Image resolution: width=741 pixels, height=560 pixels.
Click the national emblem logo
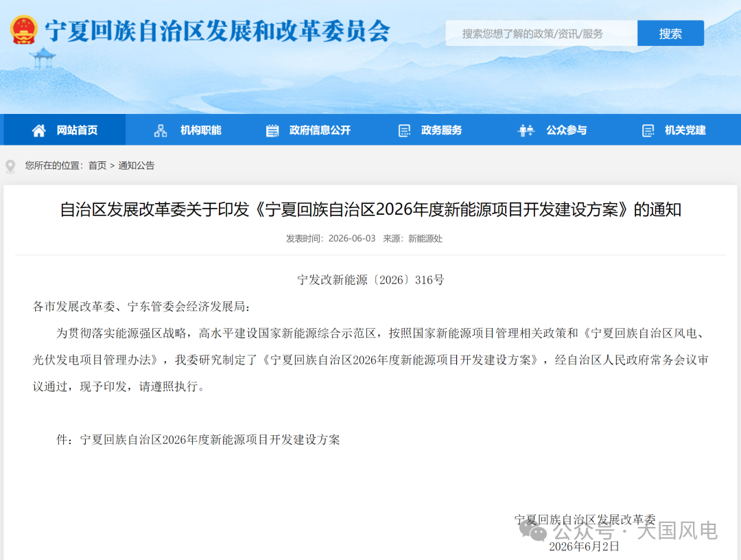coord(23,30)
